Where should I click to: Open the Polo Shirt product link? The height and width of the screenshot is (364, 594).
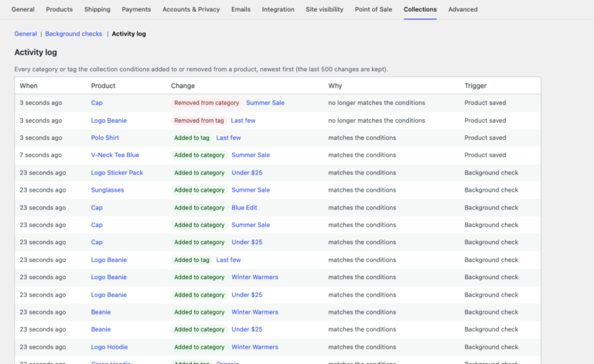tap(105, 138)
